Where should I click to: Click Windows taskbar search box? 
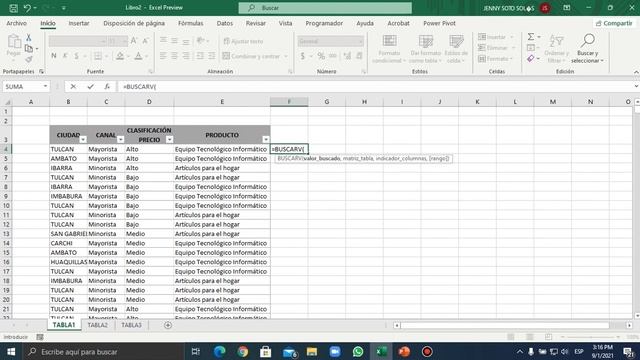tap(104, 351)
